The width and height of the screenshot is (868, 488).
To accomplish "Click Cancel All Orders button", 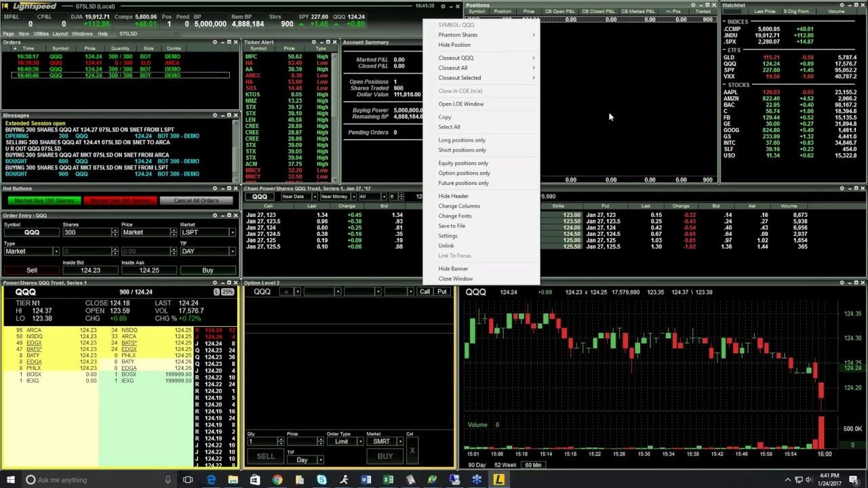I will (x=196, y=201).
